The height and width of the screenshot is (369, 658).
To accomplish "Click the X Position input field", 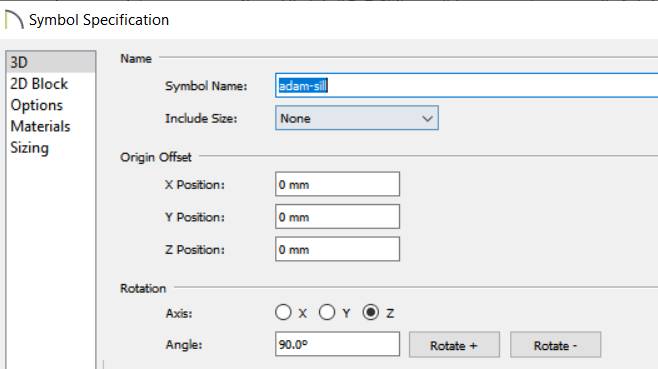I will pyautogui.click(x=337, y=184).
